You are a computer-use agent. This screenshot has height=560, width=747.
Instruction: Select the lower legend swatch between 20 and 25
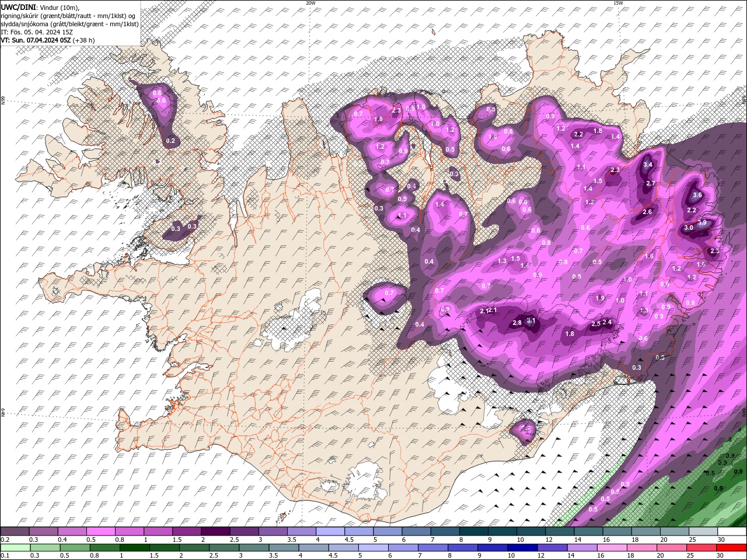pyautogui.click(x=672, y=548)
